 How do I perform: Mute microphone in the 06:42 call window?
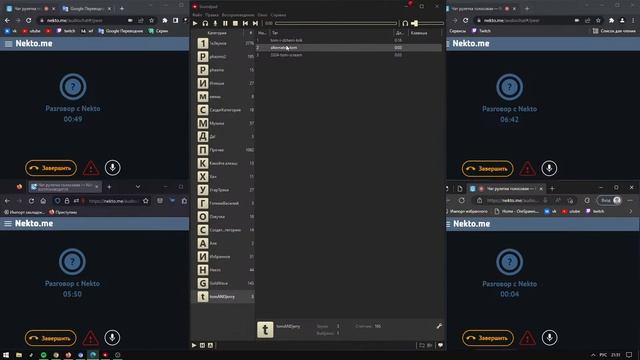click(x=549, y=169)
